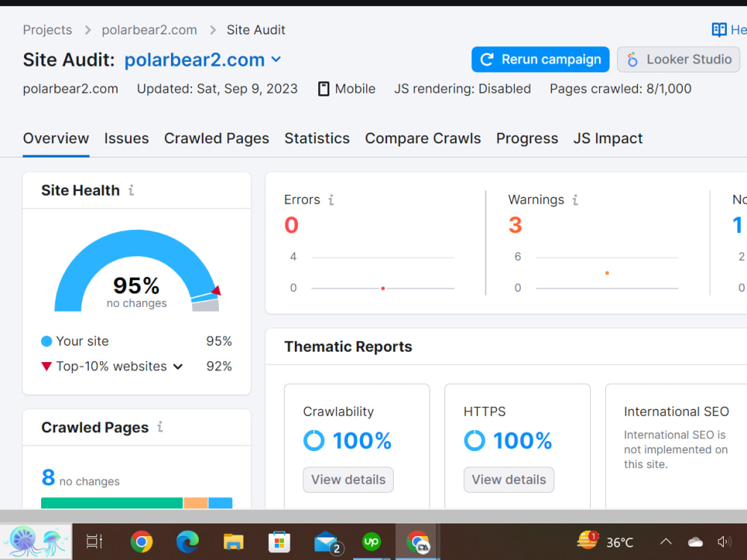Click the crawled pages count 8
747x560 pixels.
tap(48, 477)
